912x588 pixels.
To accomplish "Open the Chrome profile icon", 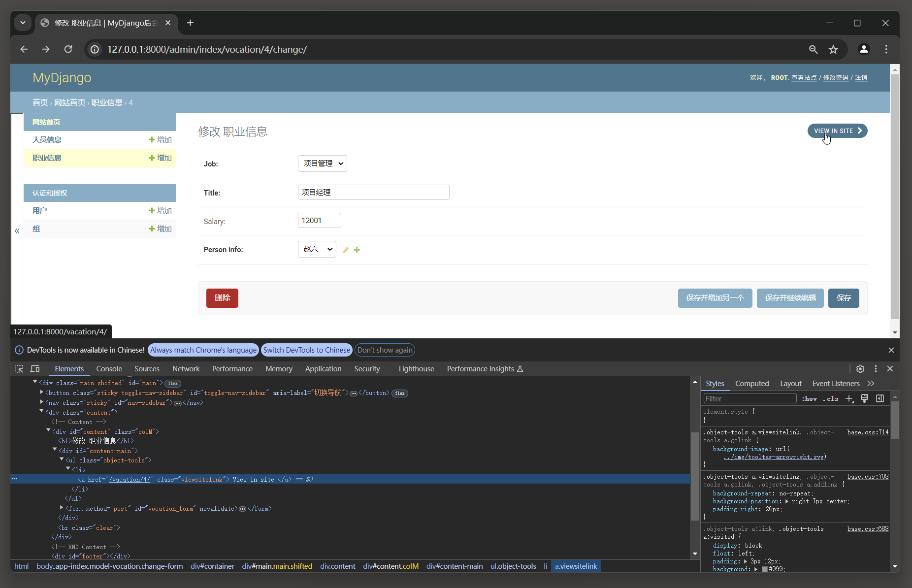I will coord(864,49).
